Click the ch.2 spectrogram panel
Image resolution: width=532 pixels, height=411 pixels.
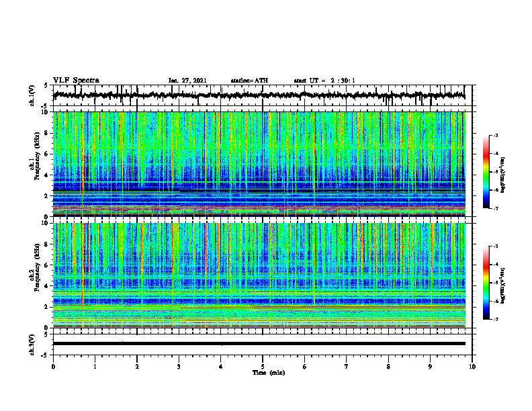(x=259, y=275)
